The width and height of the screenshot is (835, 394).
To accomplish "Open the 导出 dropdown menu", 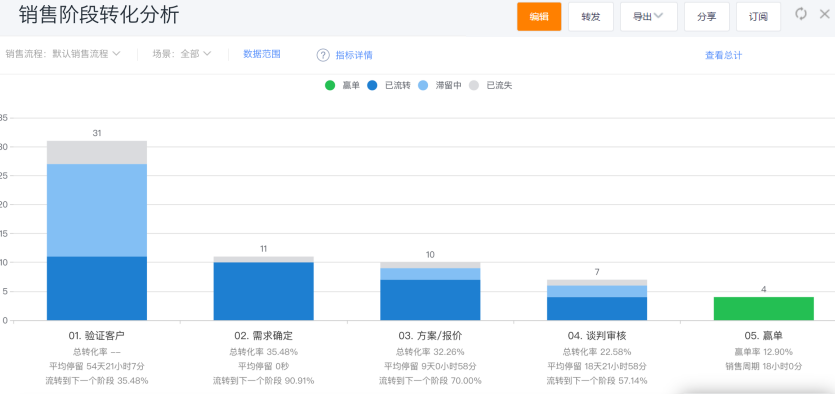I will click(x=649, y=17).
